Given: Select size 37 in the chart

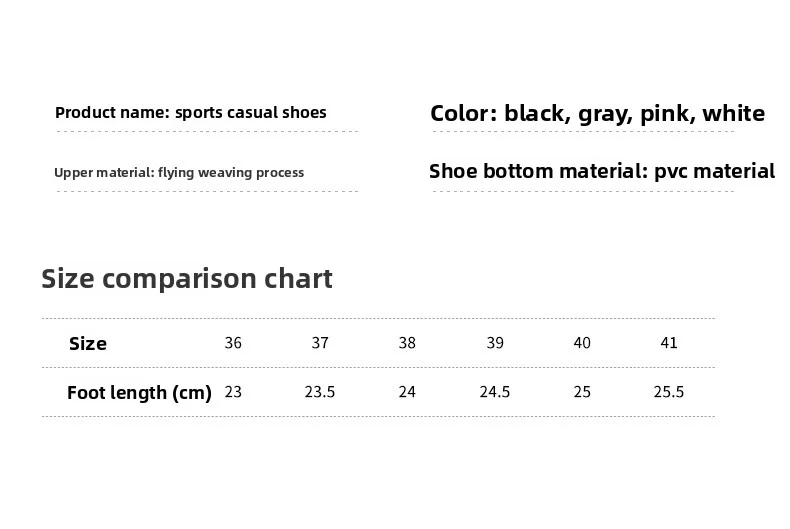Looking at the screenshot, I should (x=320, y=343).
